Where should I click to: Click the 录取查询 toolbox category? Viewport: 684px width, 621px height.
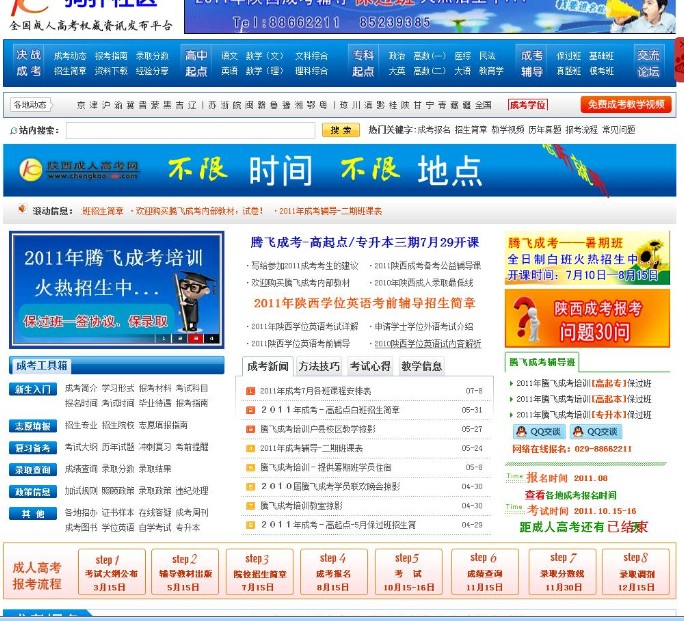click(x=33, y=470)
